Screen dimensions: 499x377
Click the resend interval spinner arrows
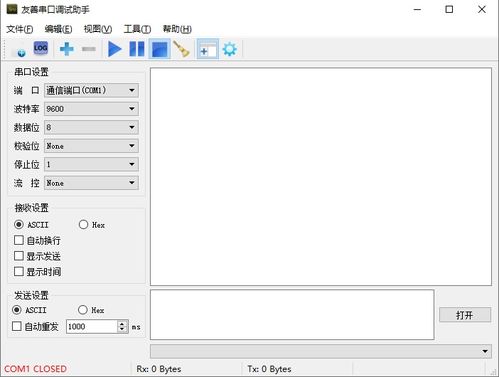pos(122,326)
